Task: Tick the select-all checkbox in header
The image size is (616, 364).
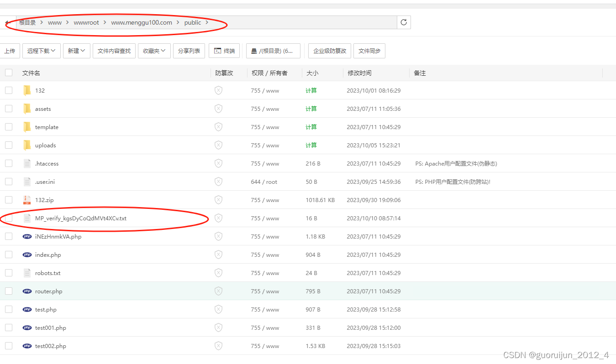Action: pos(9,72)
